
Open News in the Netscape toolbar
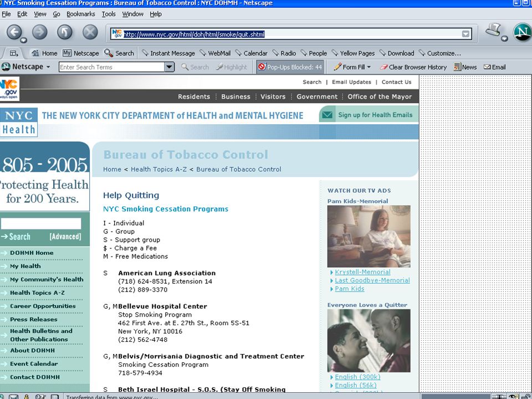coord(465,67)
